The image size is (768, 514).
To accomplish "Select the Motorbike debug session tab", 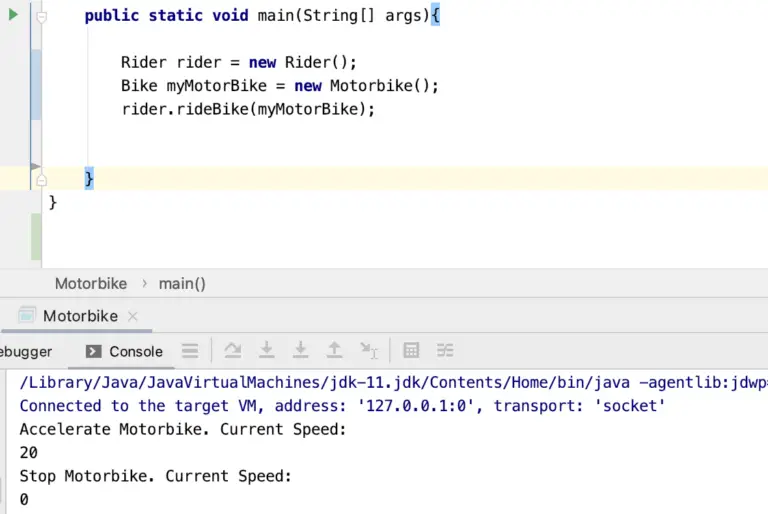I will (79, 316).
